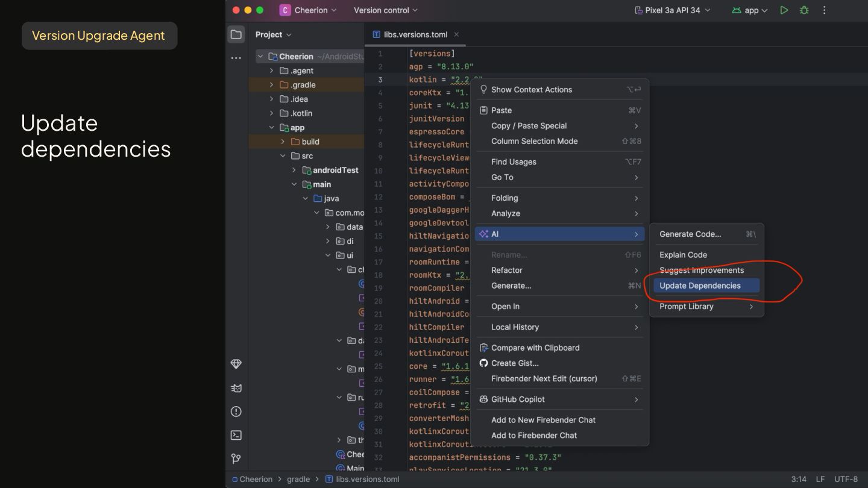Viewport: 868px width, 488px height.
Task: Click the three-dots more options in top toolbar
Action: click(825, 10)
